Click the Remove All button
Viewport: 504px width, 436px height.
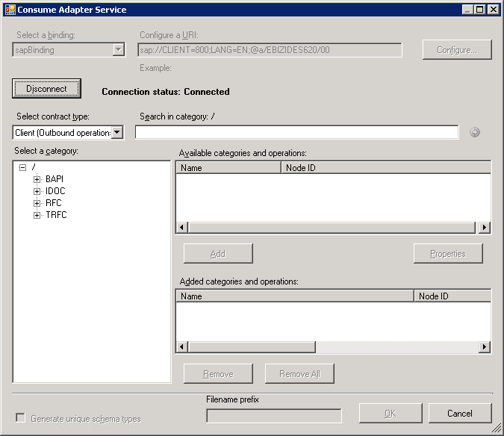pos(299,374)
